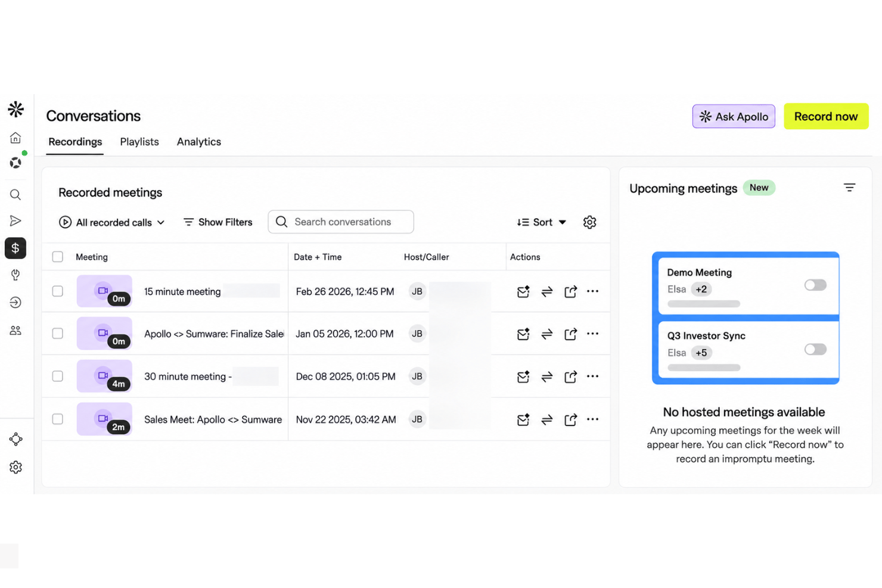
Task: Open more options for 30 minute meeting row
Action: coord(592,376)
